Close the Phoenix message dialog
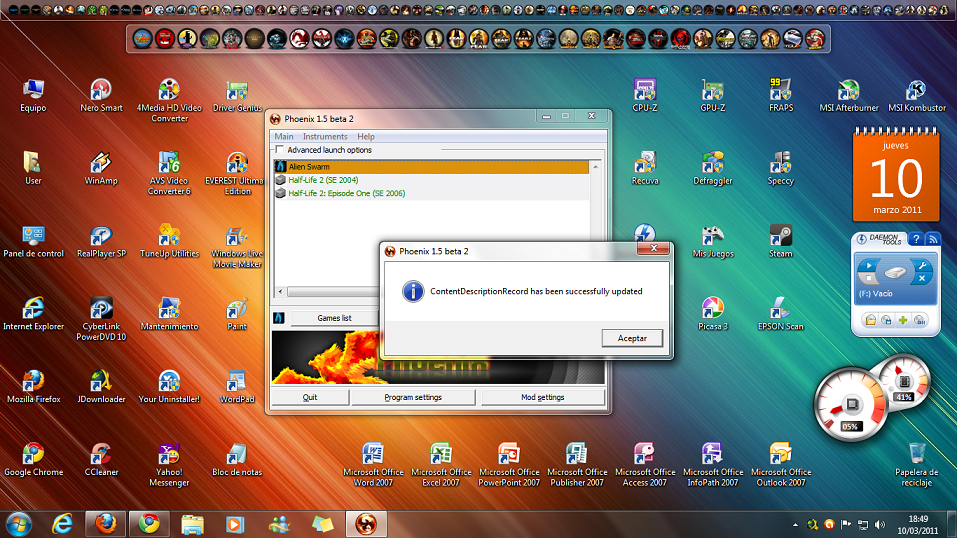The image size is (957, 538). [654, 248]
